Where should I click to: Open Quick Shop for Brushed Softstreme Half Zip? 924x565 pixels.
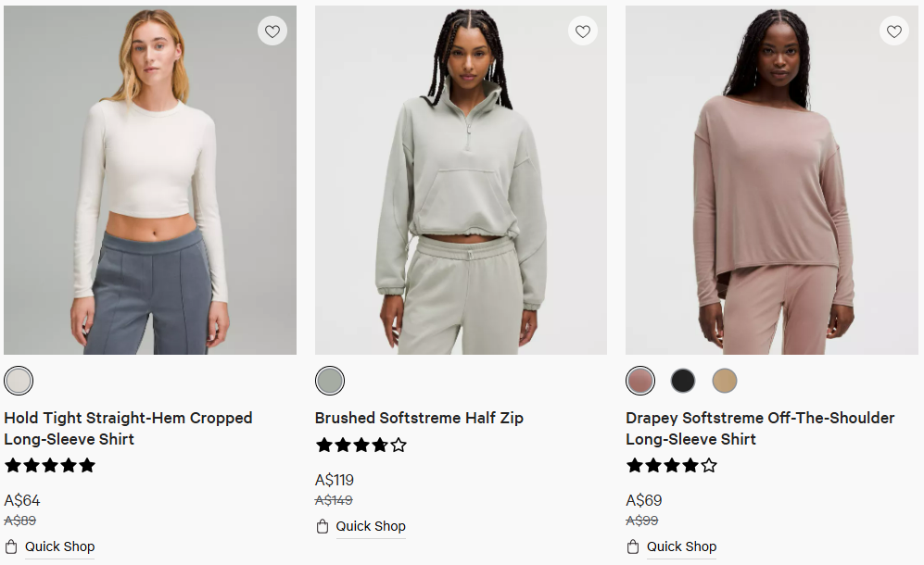point(371,526)
